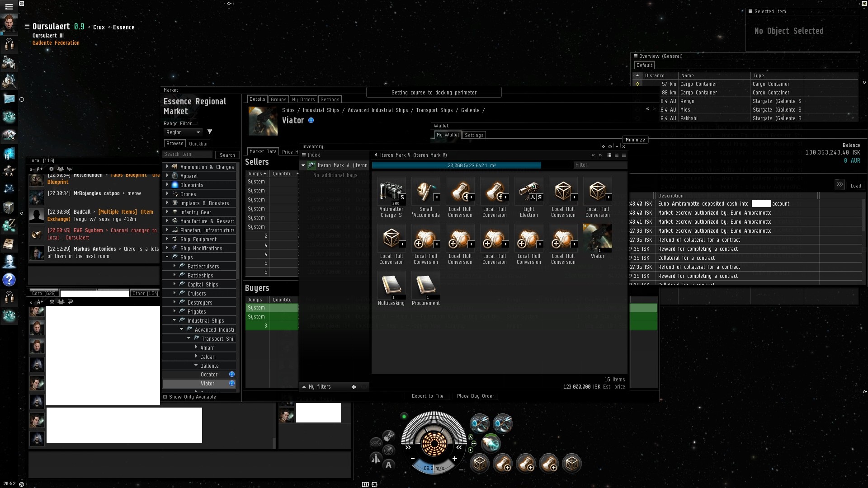
Task: Click Place Buy Order button
Action: (475, 396)
